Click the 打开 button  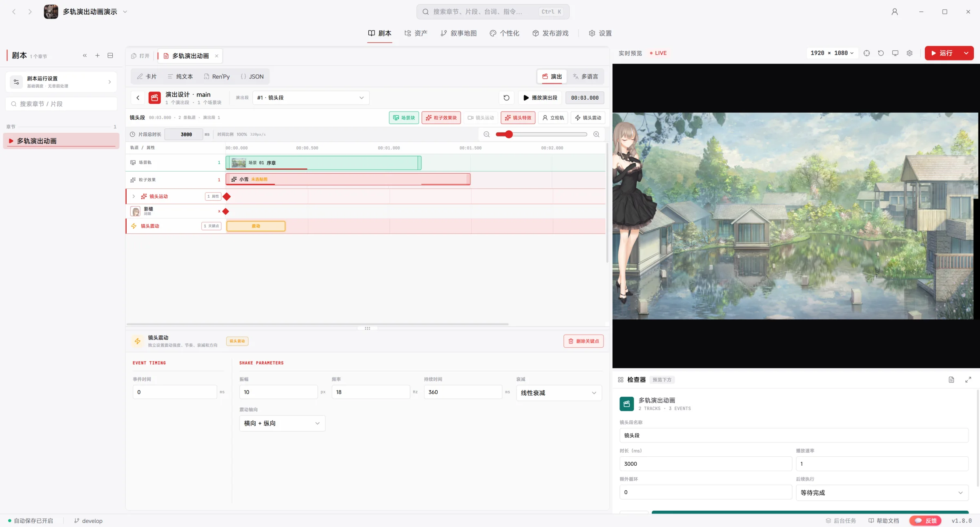[140, 56]
